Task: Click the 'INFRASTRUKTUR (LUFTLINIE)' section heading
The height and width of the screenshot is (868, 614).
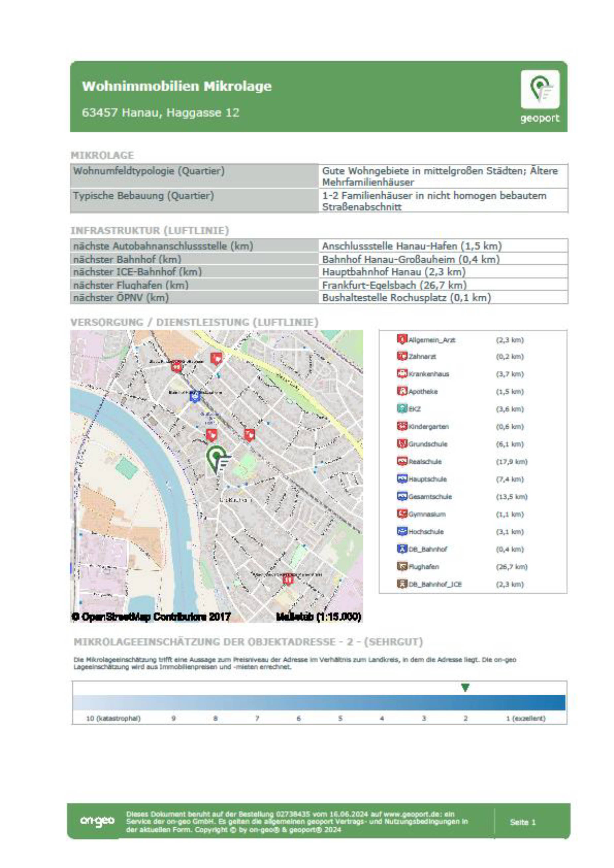Action: click(150, 230)
